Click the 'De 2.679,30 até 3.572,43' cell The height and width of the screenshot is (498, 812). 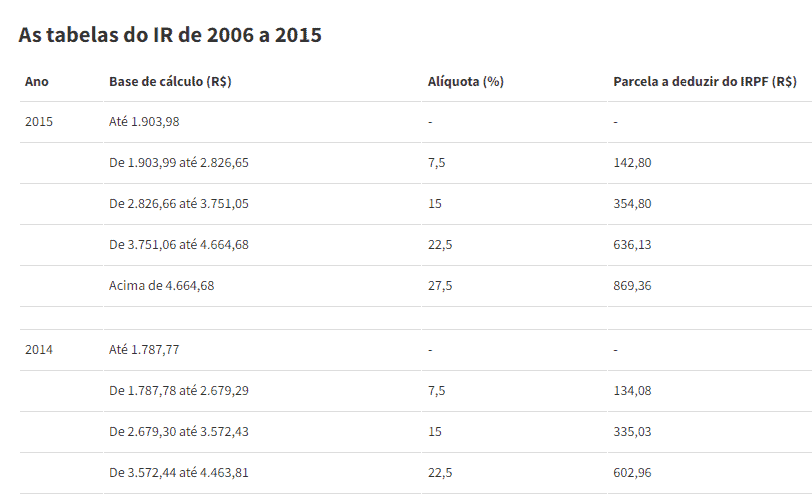178,432
